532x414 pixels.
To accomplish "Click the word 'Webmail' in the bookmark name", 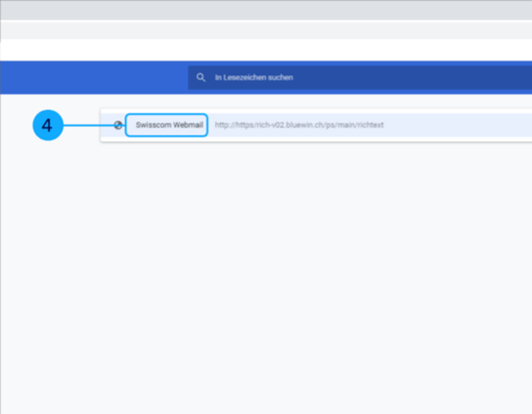I will click(x=187, y=126).
